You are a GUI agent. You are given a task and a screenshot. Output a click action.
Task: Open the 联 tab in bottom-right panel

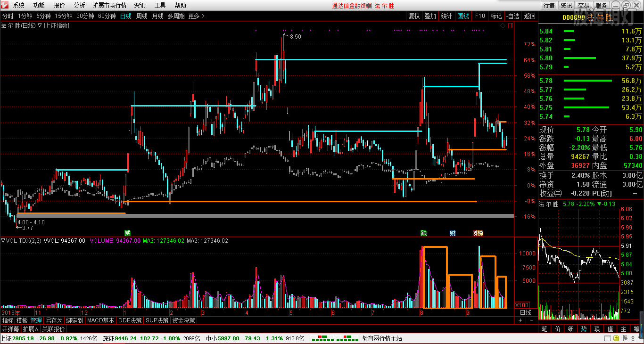tap(597, 329)
